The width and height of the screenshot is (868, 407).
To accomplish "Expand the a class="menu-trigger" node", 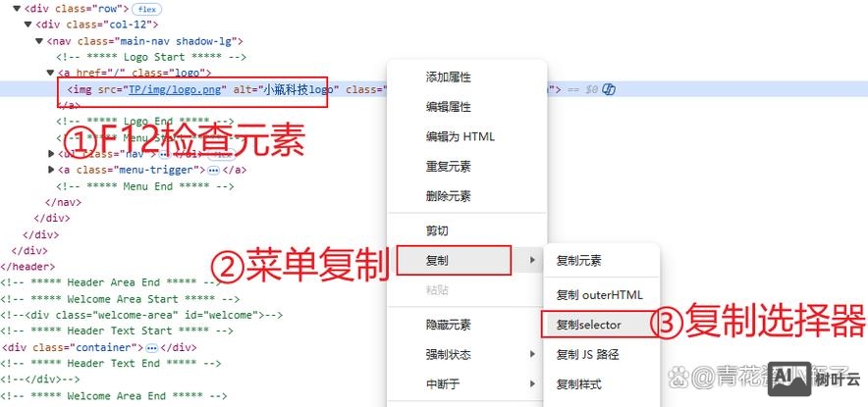I will pyautogui.click(x=51, y=170).
